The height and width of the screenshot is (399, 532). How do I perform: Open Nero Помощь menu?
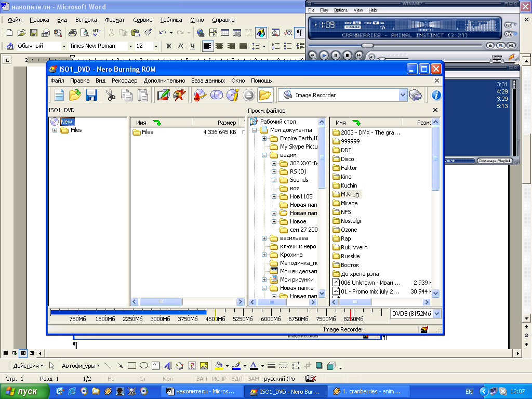[x=261, y=81]
